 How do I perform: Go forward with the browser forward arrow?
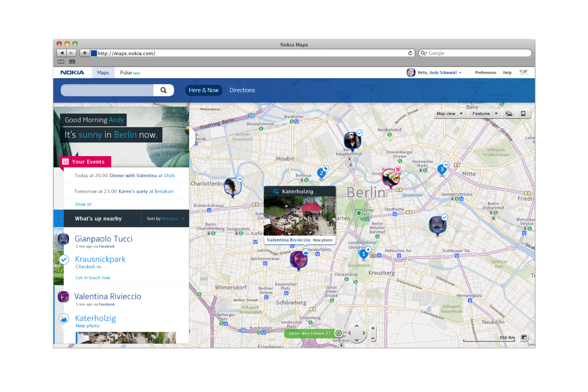click(71, 53)
